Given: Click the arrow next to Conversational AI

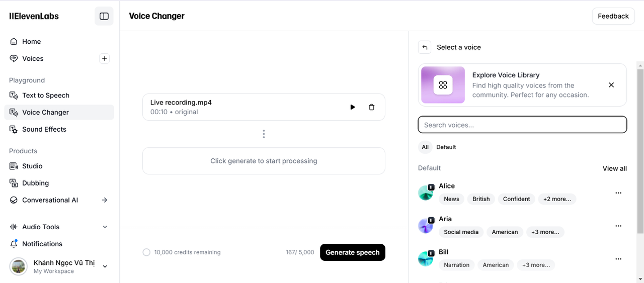Looking at the screenshot, I should click(105, 200).
